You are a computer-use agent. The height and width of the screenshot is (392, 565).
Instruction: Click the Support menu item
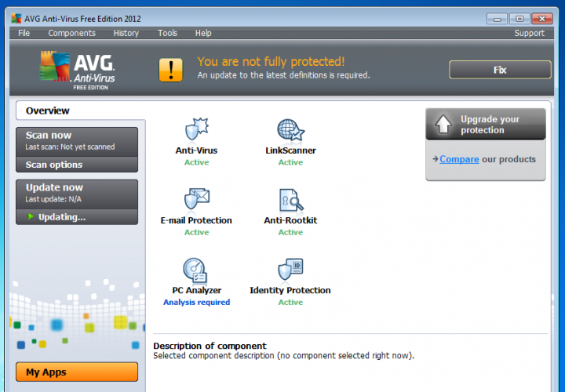[529, 33]
